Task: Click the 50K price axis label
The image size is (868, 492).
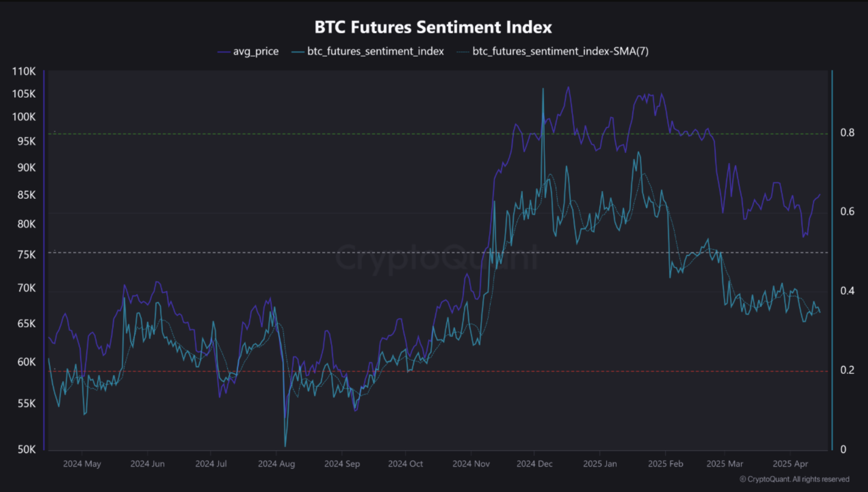Action: point(26,449)
